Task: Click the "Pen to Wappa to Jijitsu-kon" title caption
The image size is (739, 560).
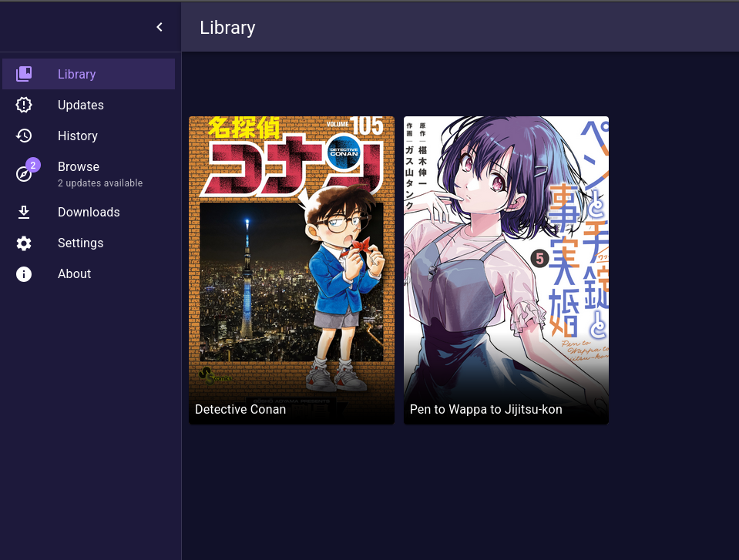Action: 485,409
